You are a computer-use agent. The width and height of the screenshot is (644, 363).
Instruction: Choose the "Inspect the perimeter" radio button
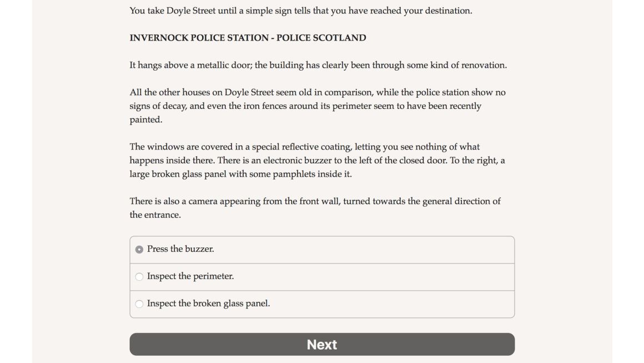click(139, 277)
